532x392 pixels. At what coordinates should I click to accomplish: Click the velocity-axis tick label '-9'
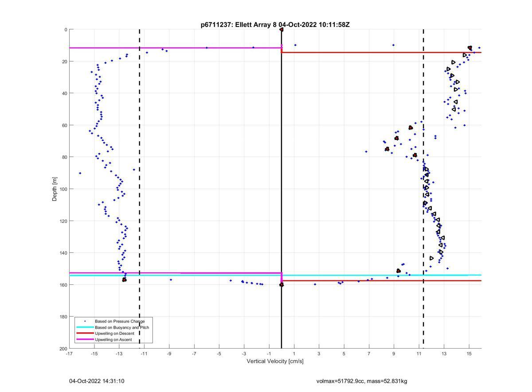click(169, 354)
